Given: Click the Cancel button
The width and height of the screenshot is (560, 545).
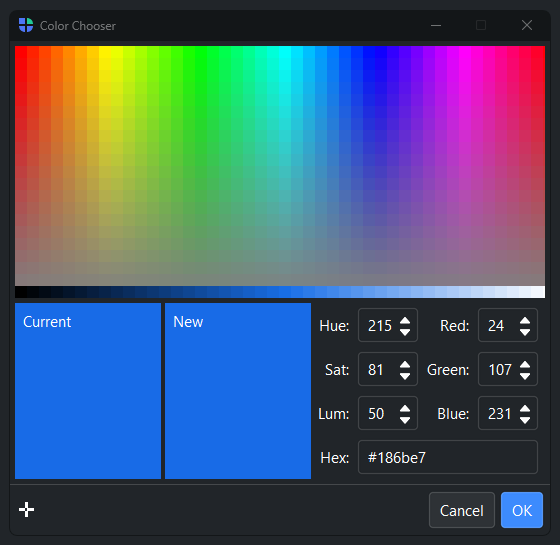Looking at the screenshot, I should [462, 510].
